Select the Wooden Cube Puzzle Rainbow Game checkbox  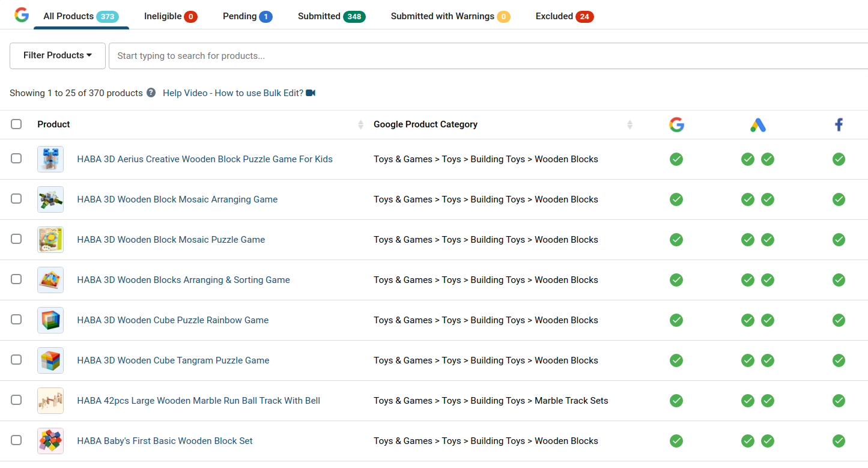pyautogui.click(x=16, y=319)
